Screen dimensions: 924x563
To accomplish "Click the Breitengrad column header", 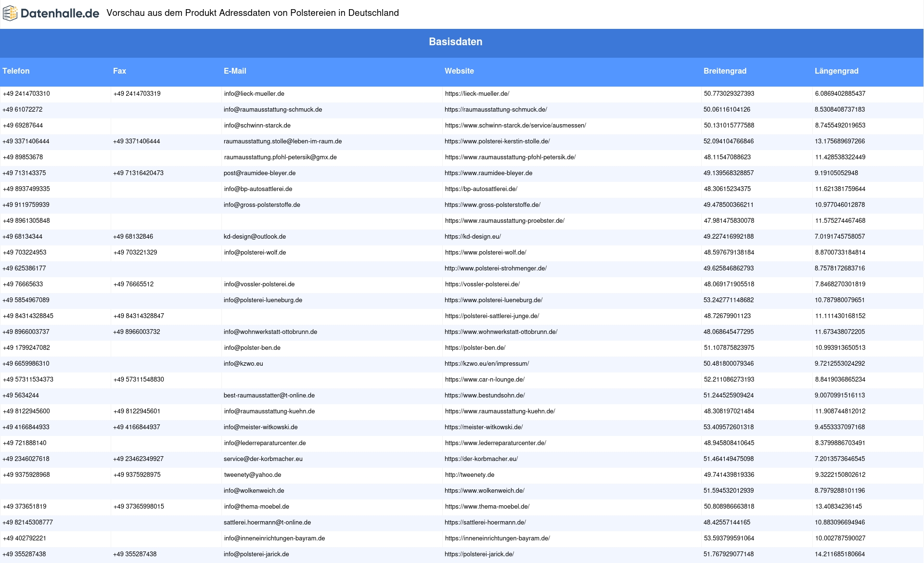I will click(725, 71).
